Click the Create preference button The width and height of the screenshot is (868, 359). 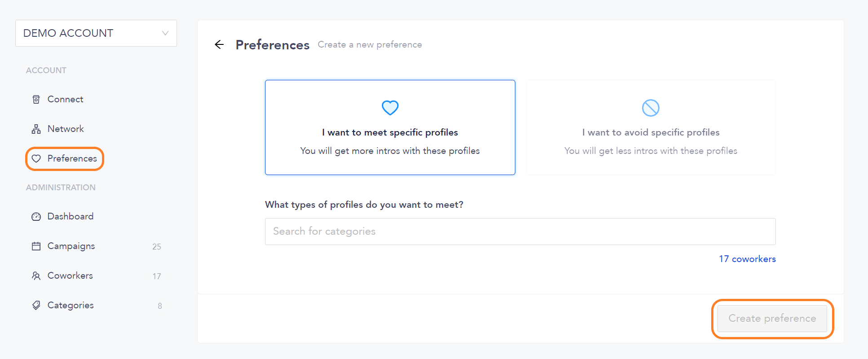point(772,319)
